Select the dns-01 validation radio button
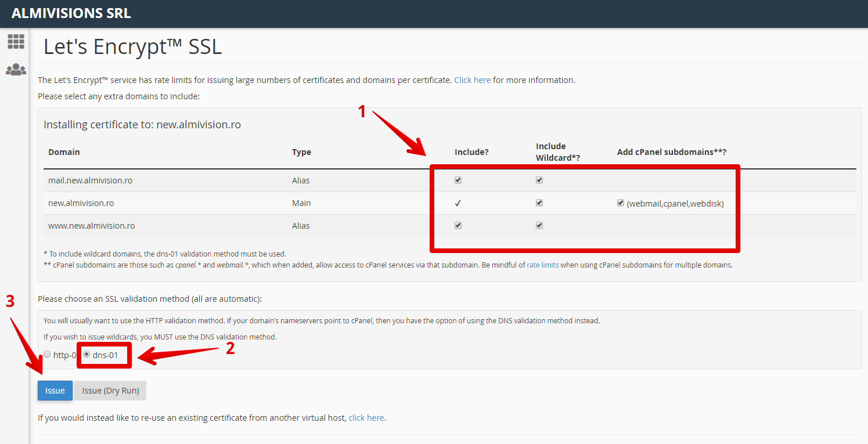This screenshot has height=444, width=868. pos(87,354)
